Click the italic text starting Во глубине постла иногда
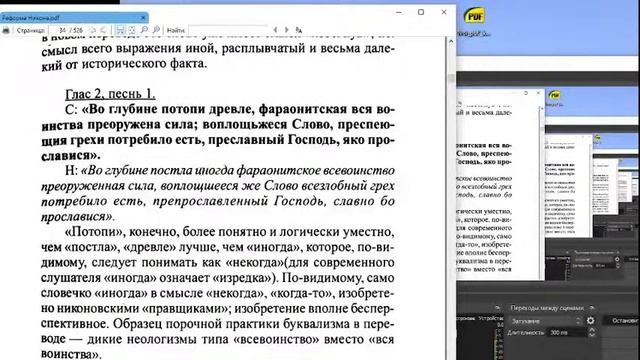 coord(218,193)
